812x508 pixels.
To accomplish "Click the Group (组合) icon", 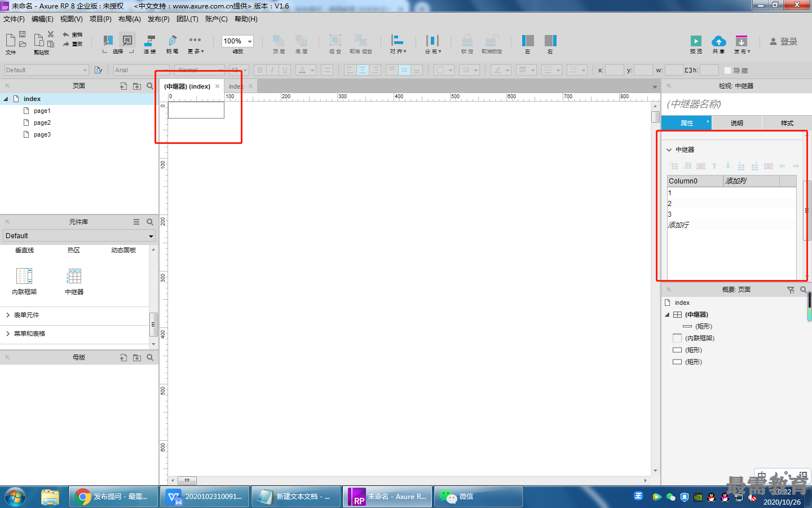I will pyautogui.click(x=335, y=41).
